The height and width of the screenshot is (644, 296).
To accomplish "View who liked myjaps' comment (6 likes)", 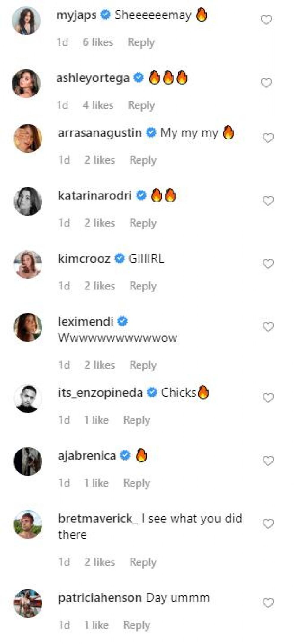I will click(x=98, y=42).
